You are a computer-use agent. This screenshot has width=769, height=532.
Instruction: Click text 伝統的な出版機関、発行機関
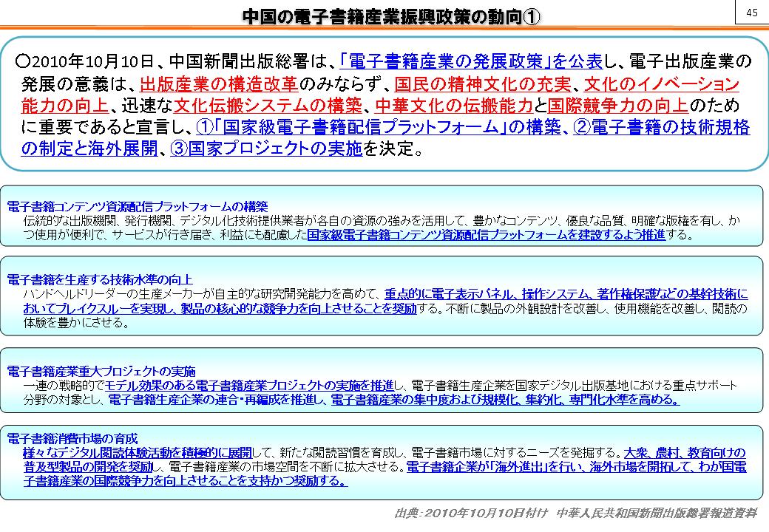pos(97,220)
